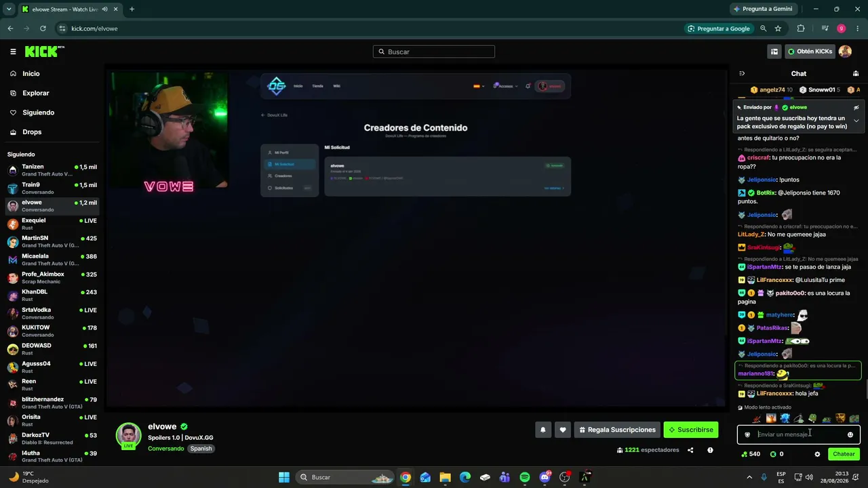Click the chat identity shield icon

747,434
